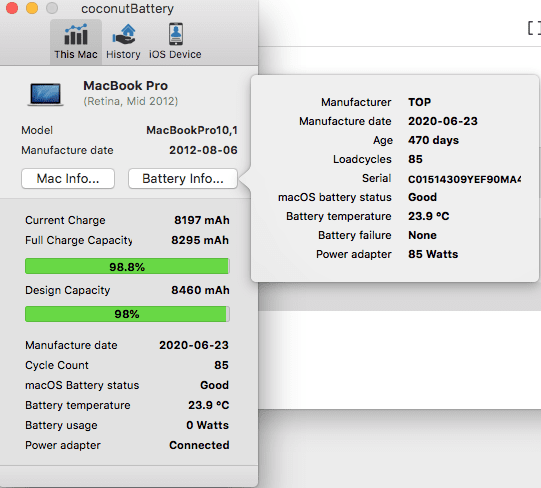
Task: Select the battery serial number C01514309YEF90MA
Action: [464, 179]
